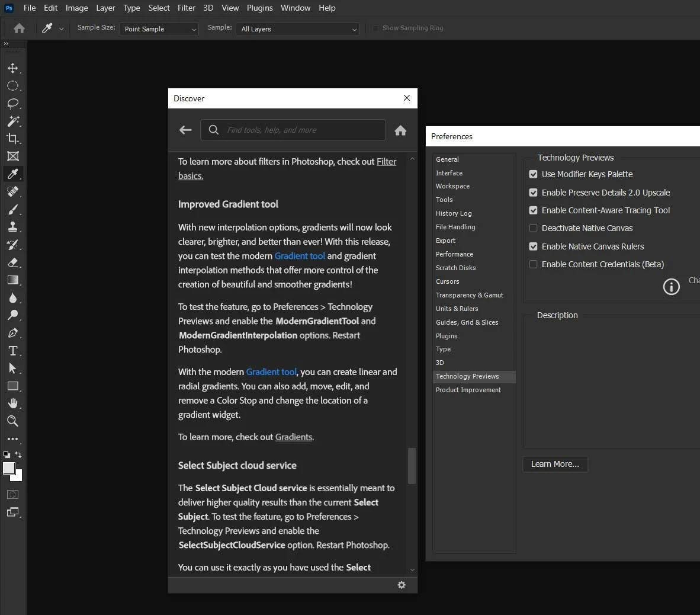The width and height of the screenshot is (700, 615).
Task: Uncheck Use Modifier Keys Palette
Action: point(533,174)
